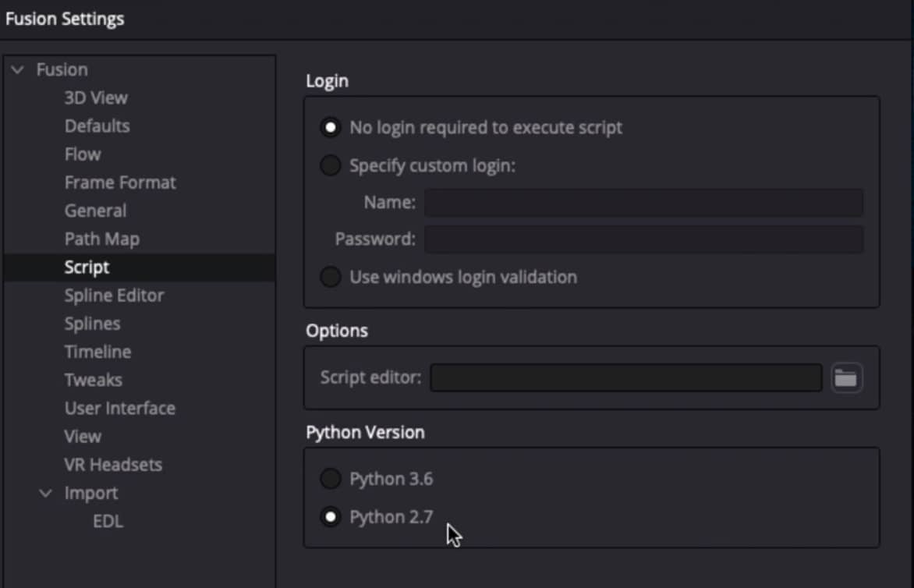This screenshot has width=914, height=588.
Task: Collapse the Fusion tree section
Action: [x=17, y=70]
